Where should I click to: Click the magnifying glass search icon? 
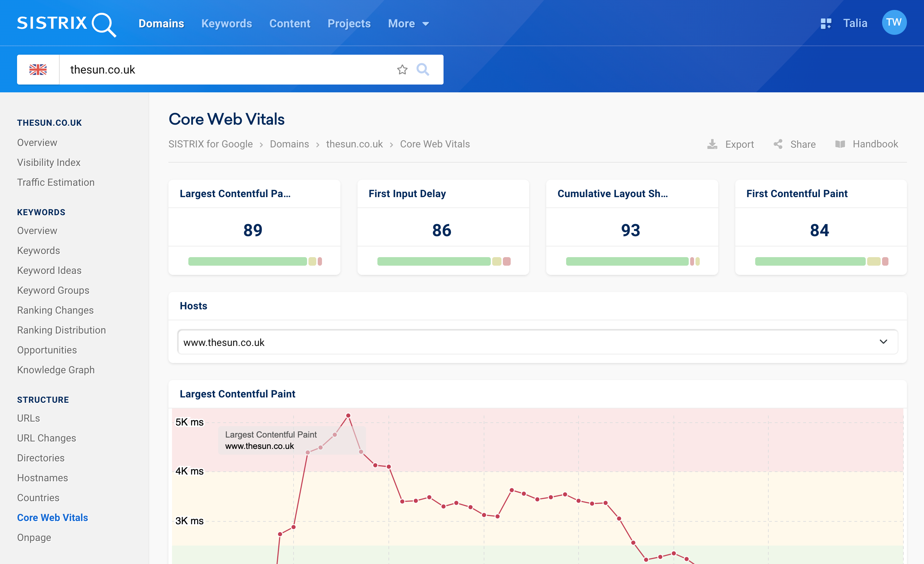tap(423, 69)
